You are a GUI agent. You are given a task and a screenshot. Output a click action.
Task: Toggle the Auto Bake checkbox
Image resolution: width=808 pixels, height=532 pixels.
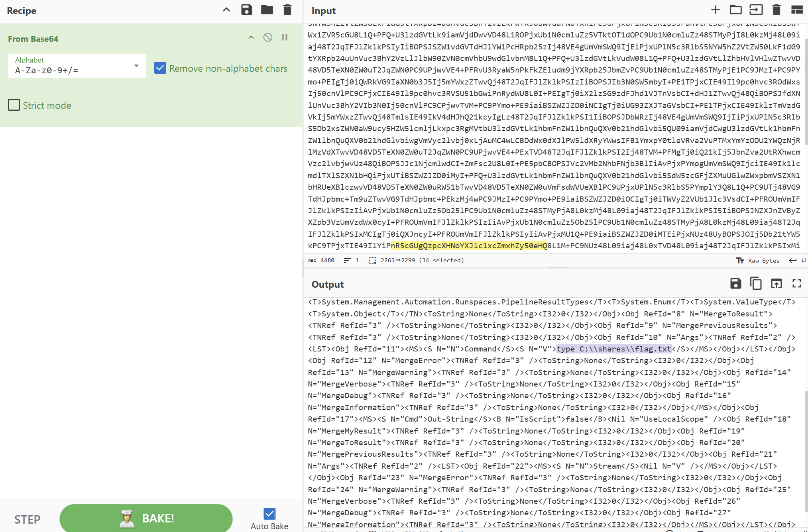coord(269,514)
